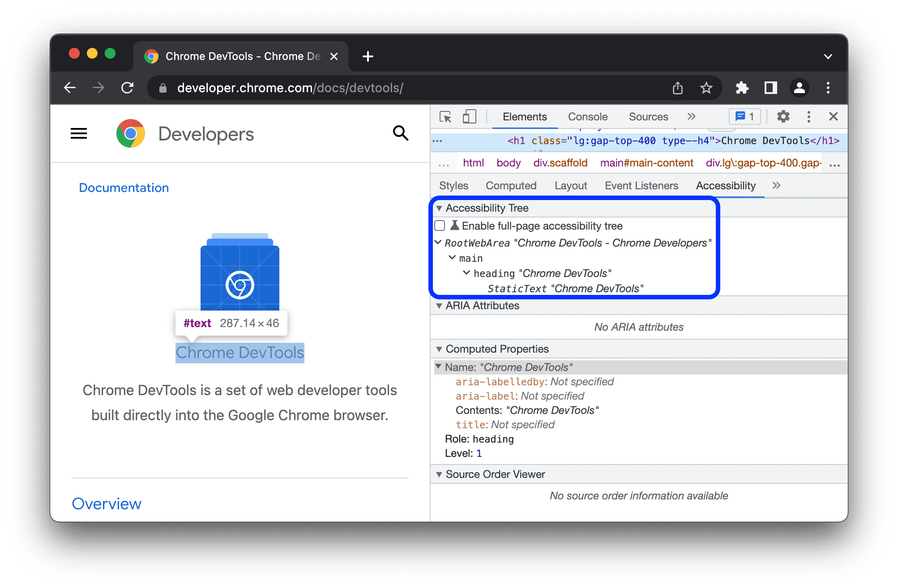
Task: Expand the RootWebArea accessibility tree node
Action: click(x=438, y=242)
